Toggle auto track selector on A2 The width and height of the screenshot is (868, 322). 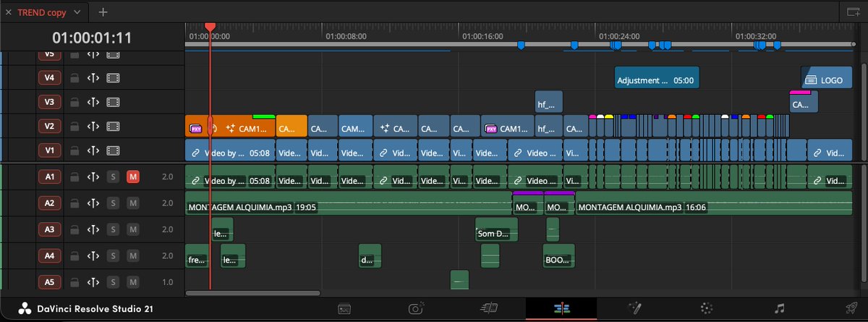click(x=93, y=203)
